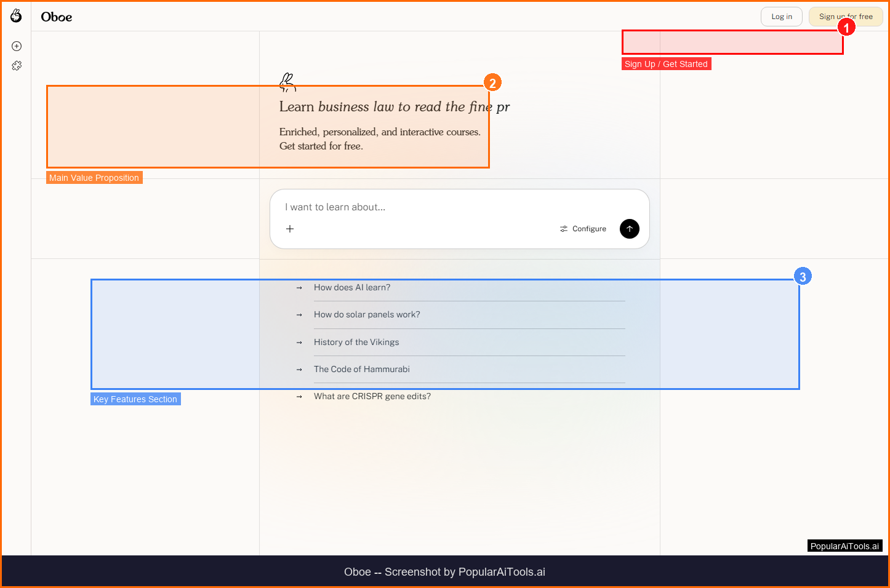The height and width of the screenshot is (588, 890).
Task: Choose "How do solar panels work?" suggestion
Action: coord(367,315)
